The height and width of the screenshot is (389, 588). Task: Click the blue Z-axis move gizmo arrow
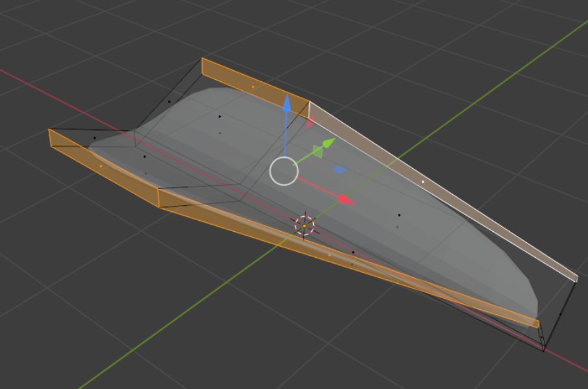(x=287, y=103)
